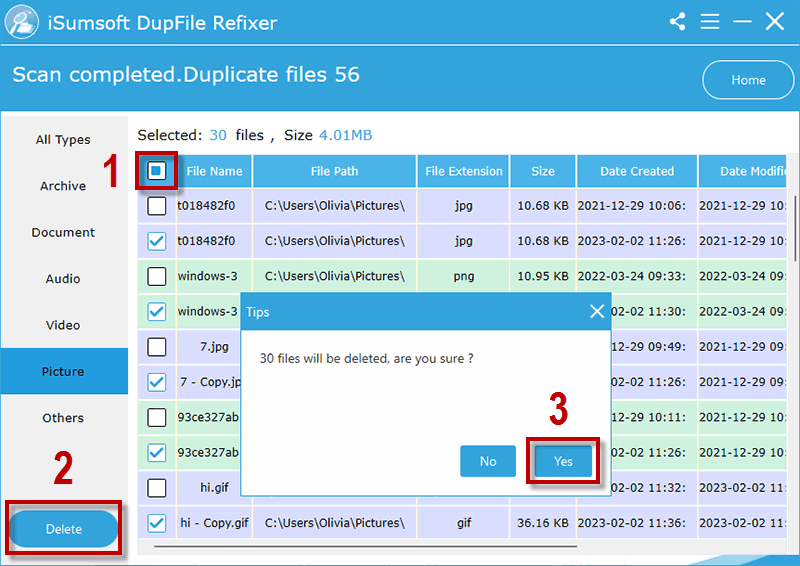Go back using the Home button
800x566 pixels.
pos(748,80)
